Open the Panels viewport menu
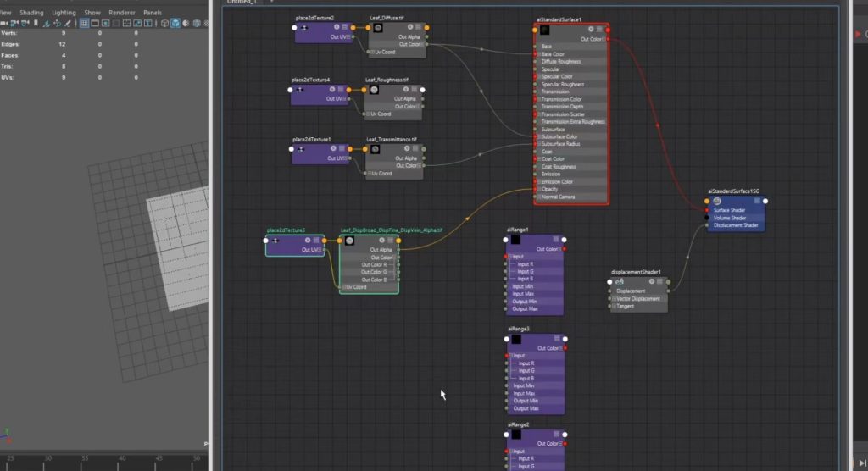 pyautogui.click(x=153, y=12)
